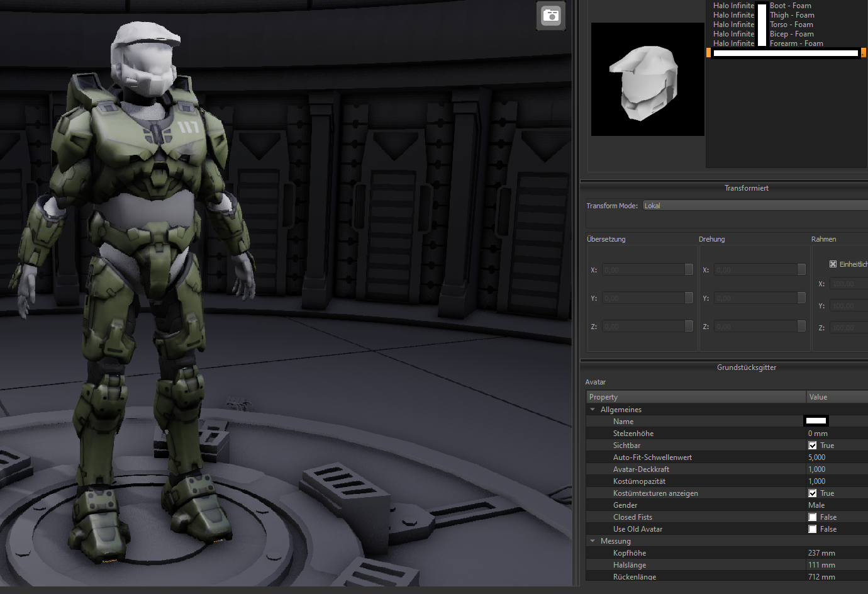Uncheck Kostümtexturen anzeigen
Image resolution: width=868 pixels, height=594 pixels.
(x=813, y=493)
